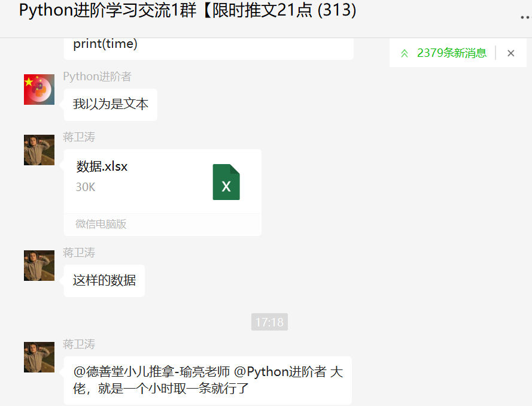532x406 pixels.
Task: Select the 我以为是文本 message bubble
Action: [110, 105]
